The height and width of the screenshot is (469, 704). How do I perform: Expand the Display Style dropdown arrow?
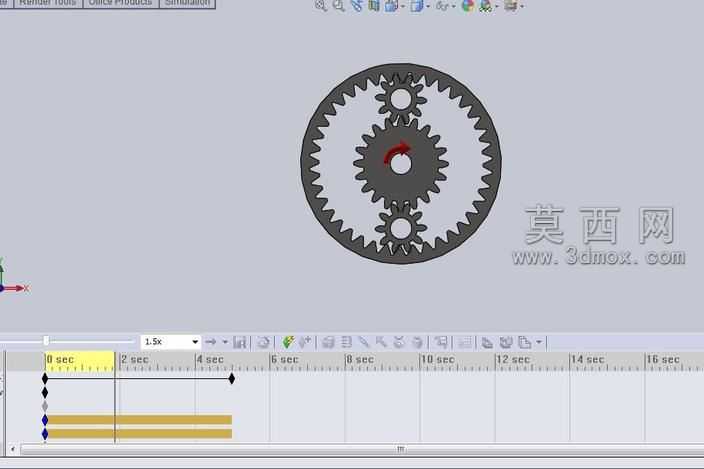click(x=428, y=6)
